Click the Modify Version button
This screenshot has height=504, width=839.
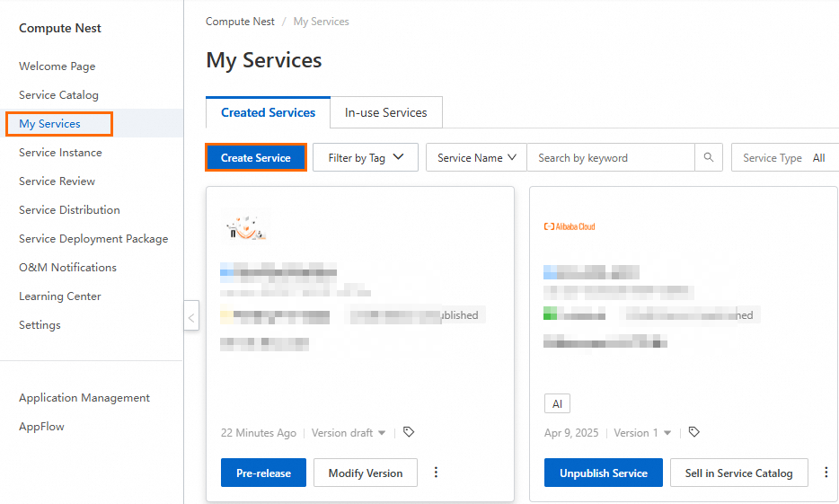coord(366,473)
